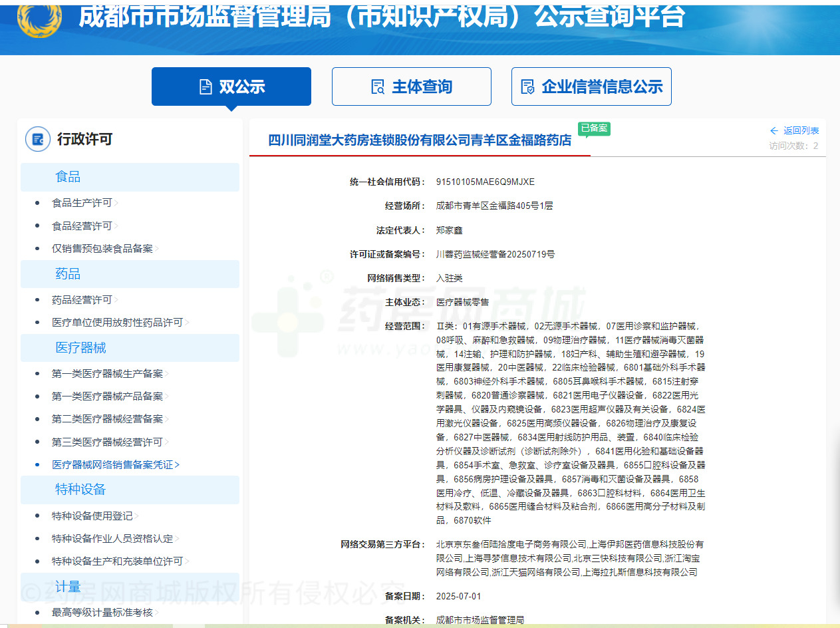
Task: Click the 备案机关 field label
Action: click(x=404, y=620)
